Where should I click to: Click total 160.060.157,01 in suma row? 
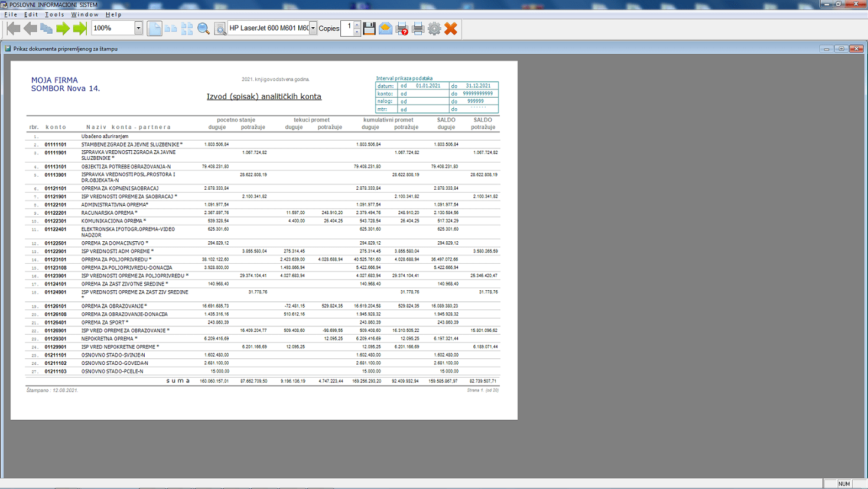pos(214,381)
